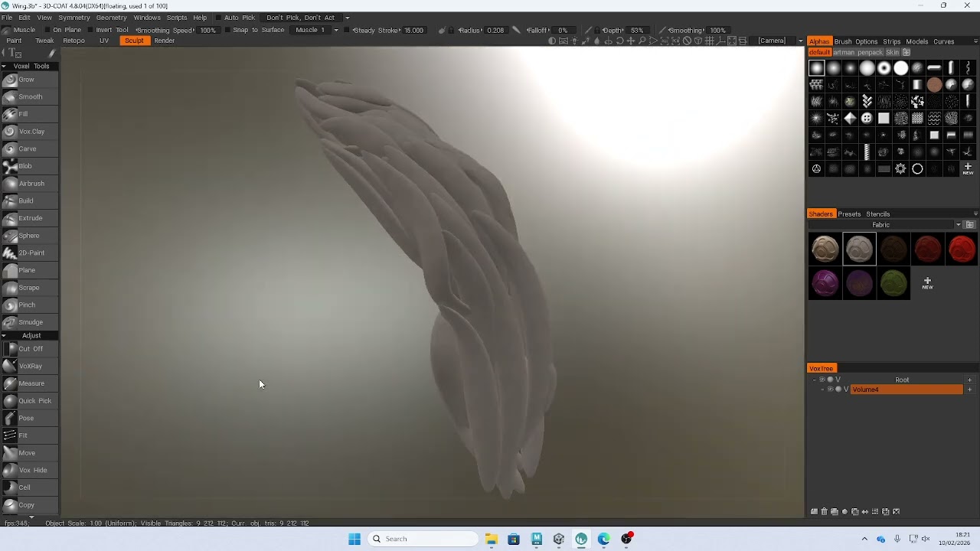Select the Carve tool

point(29,149)
